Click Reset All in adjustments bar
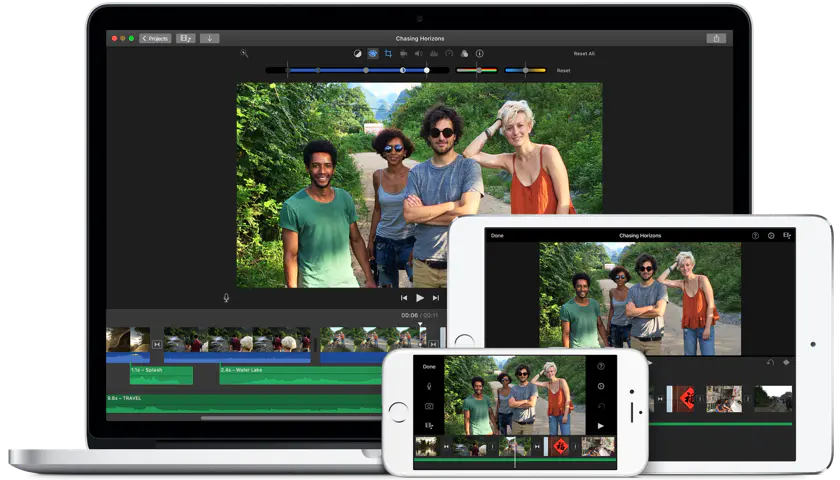Viewport: 840px width, 480px height. click(x=584, y=53)
